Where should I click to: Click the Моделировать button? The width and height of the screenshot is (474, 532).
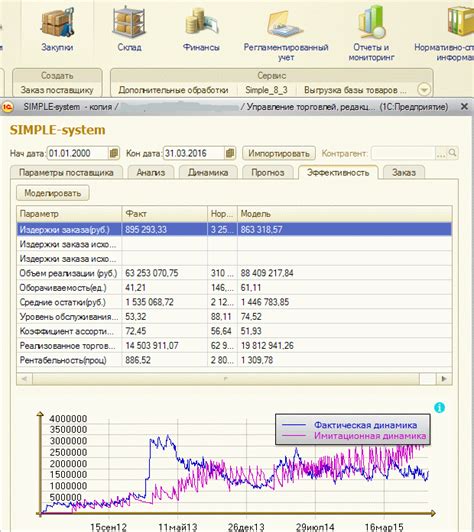pyautogui.click(x=53, y=193)
